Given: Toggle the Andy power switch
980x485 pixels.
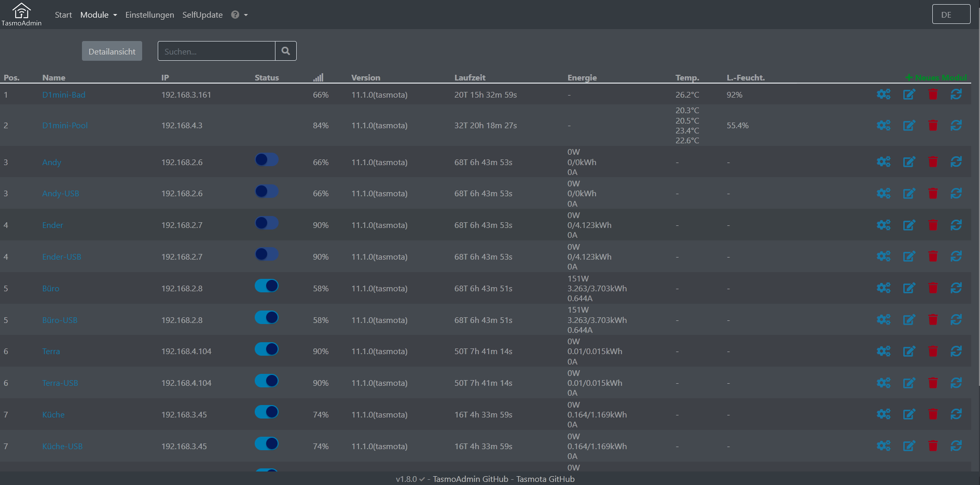Looking at the screenshot, I should pos(267,160).
